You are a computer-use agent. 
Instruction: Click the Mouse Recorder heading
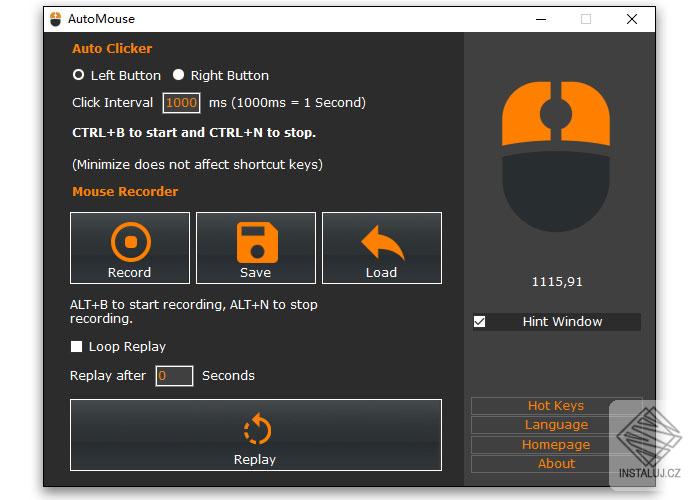(125, 192)
